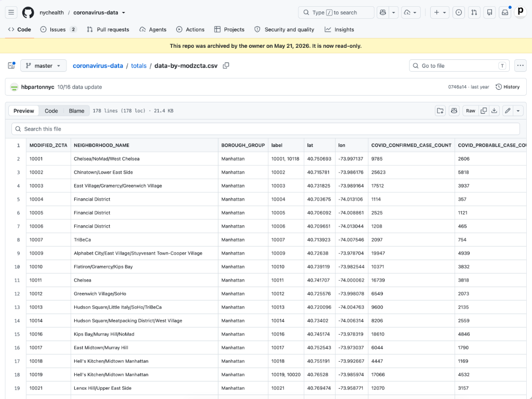Focus the Type / to search field
The image size is (532, 399).
click(336, 12)
